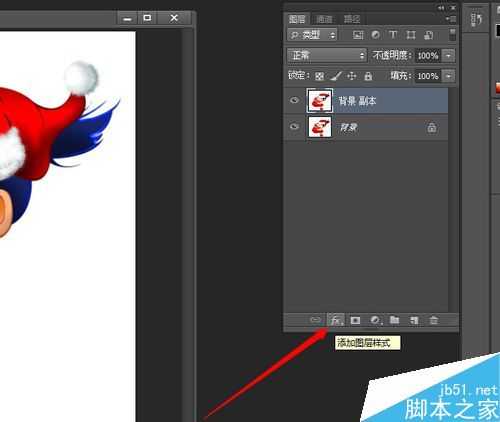The width and height of the screenshot is (500, 422).
Task: Toggle lock transparent pixels option
Action: (x=319, y=76)
